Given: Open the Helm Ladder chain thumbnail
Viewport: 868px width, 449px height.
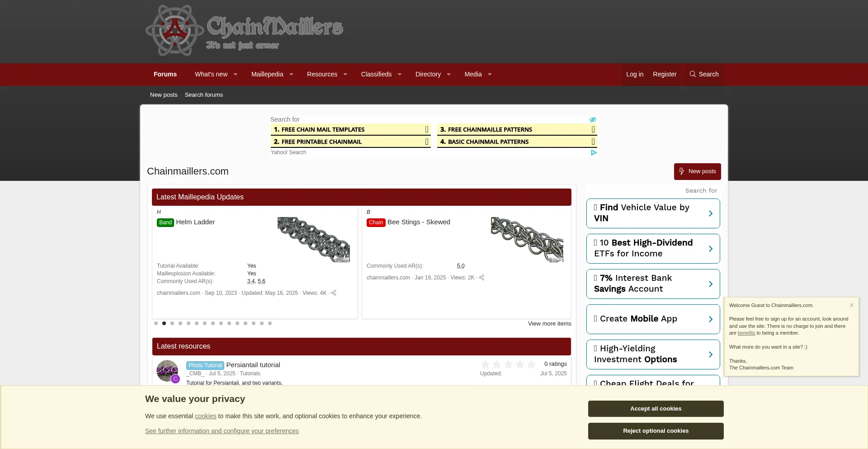Looking at the screenshot, I should [313, 239].
